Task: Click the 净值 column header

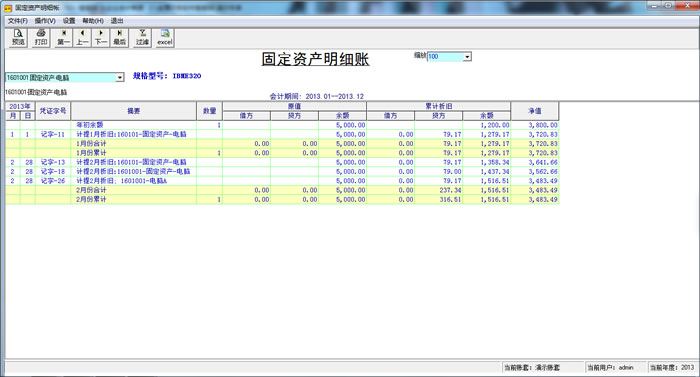Action: click(x=535, y=111)
